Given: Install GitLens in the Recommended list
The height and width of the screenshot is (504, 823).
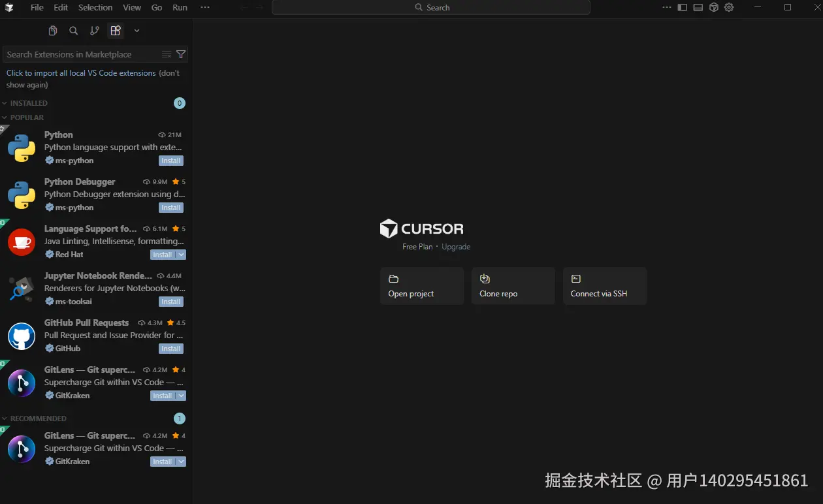Looking at the screenshot, I should tap(163, 462).
